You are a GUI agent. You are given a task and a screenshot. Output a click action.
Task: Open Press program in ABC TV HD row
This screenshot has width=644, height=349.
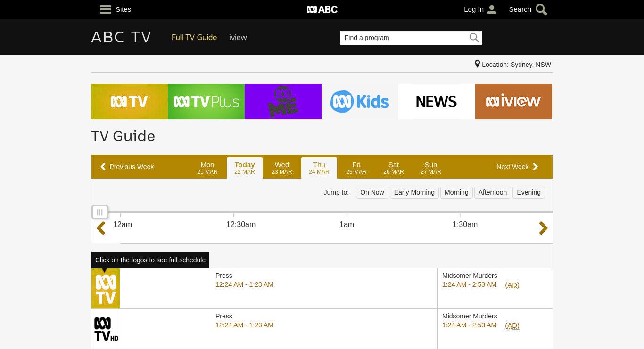[224, 316]
